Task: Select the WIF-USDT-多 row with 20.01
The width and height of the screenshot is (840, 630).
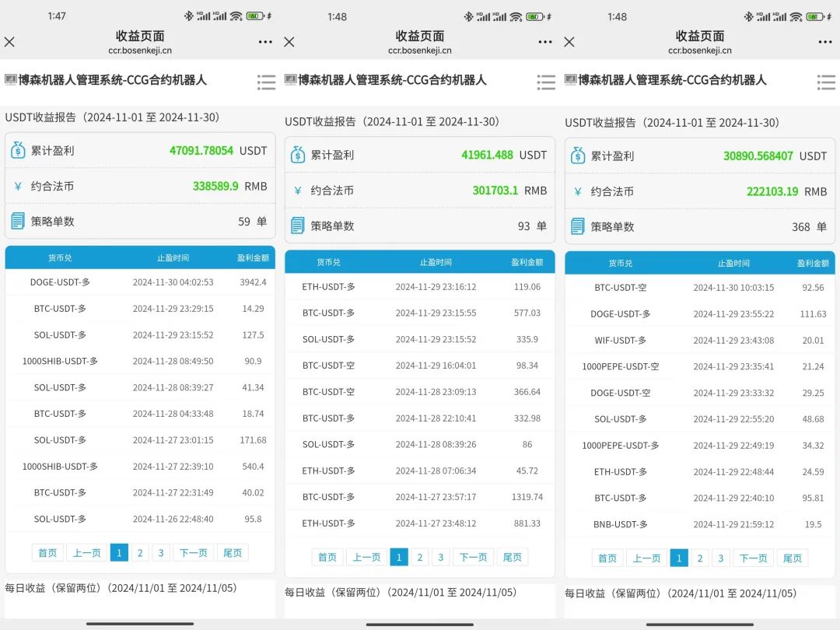Action: [700, 340]
